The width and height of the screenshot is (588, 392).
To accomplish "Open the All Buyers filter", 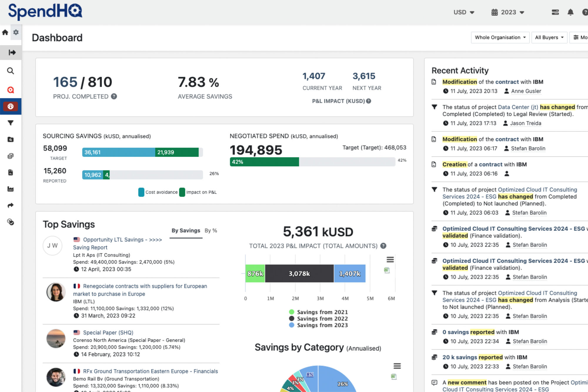I will coord(549,37).
